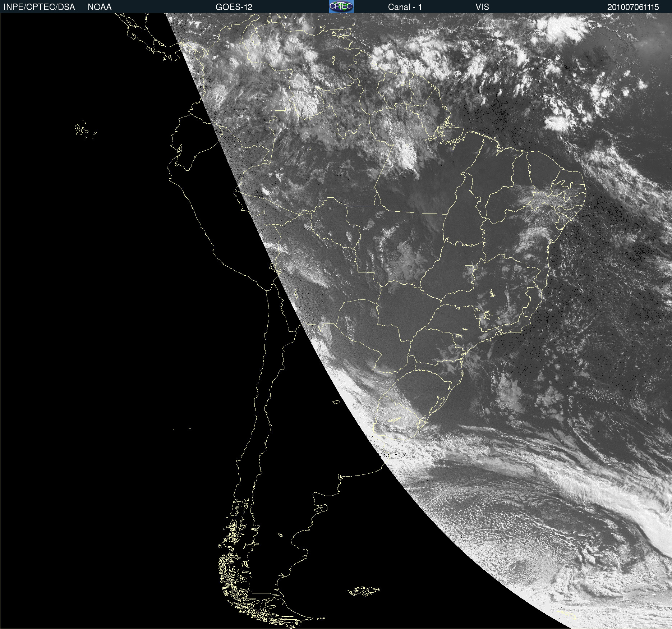Click the CPTEC logo in the header
Image resolution: width=672 pixels, height=629 pixels.
pyautogui.click(x=341, y=6)
